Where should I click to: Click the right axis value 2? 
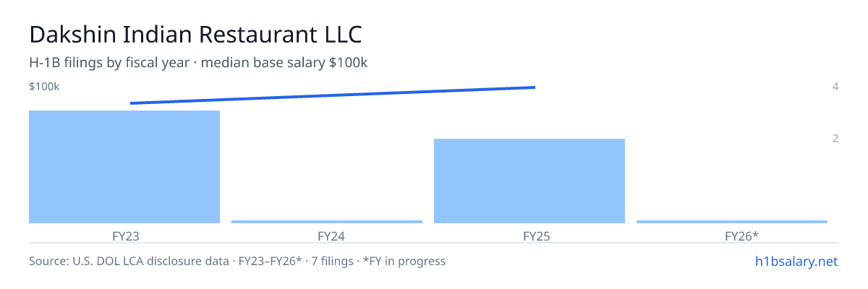pyautogui.click(x=835, y=139)
